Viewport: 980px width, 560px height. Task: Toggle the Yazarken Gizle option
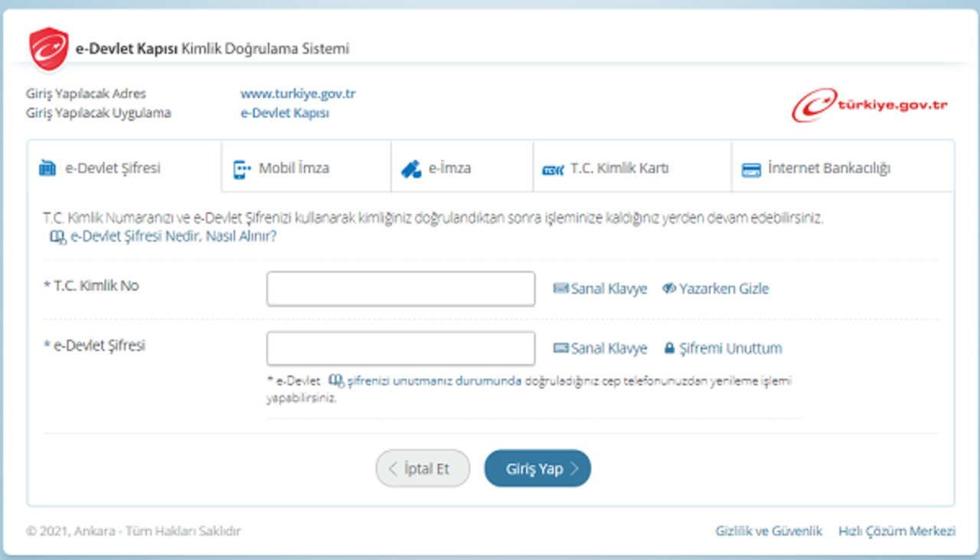715,288
